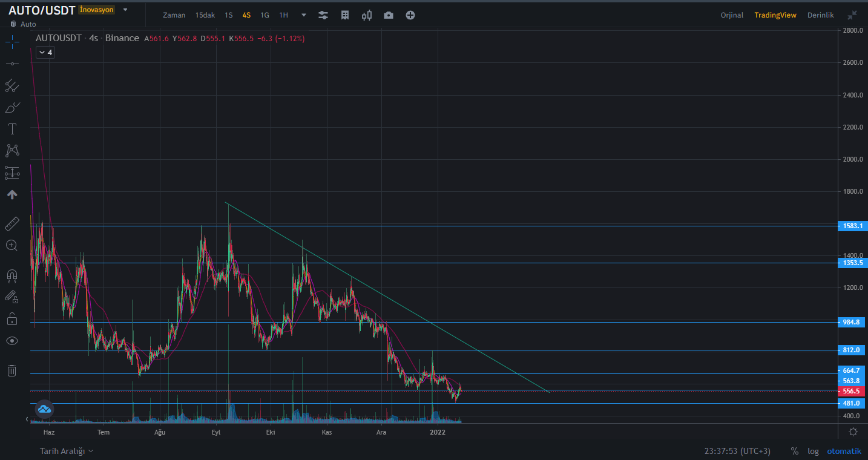Switch to the Orjinal chart tab
The height and width of the screenshot is (460, 868).
(732, 15)
